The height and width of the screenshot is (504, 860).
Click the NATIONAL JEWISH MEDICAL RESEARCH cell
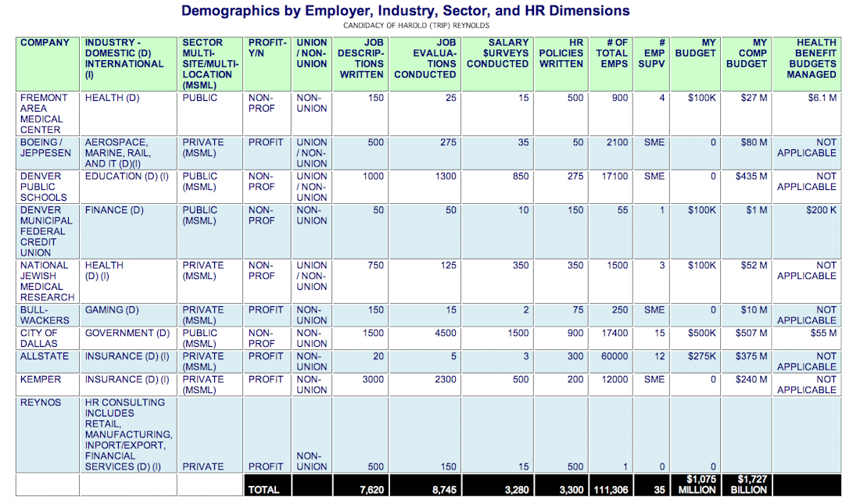[48, 281]
